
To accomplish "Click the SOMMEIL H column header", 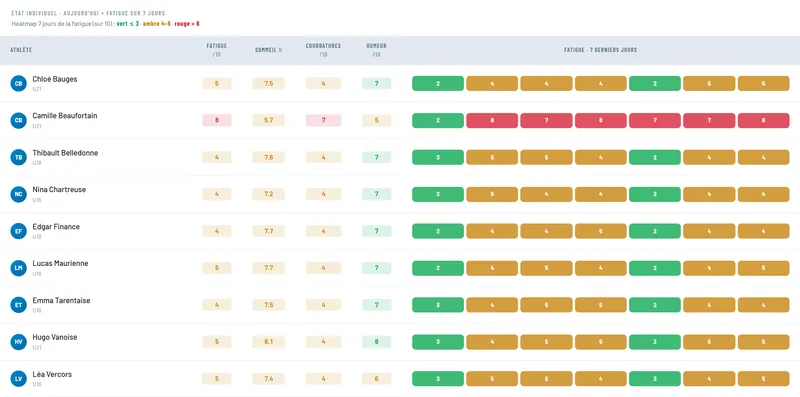I will coord(268,50).
